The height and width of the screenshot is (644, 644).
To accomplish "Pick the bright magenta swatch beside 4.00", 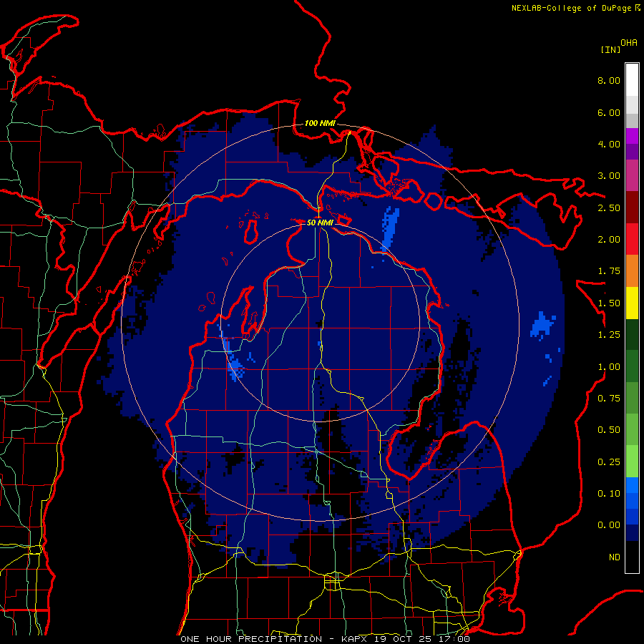I will pyautogui.click(x=632, y=136).
